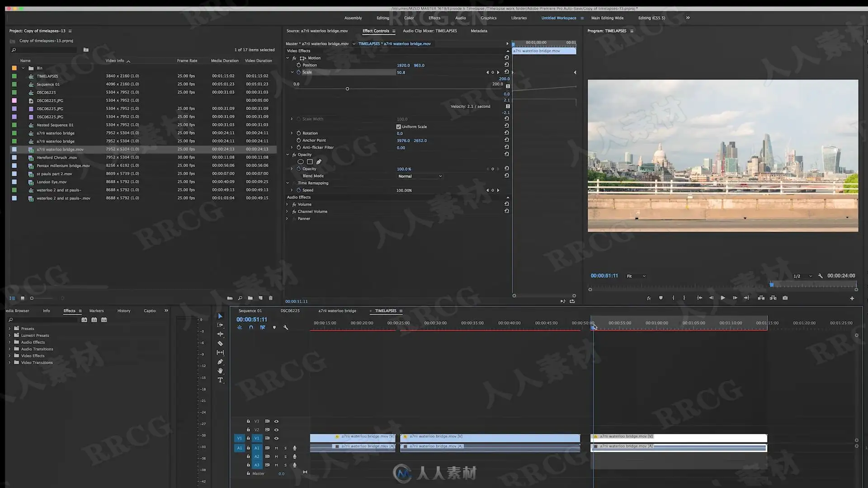Select the Type tool

[220, 380]
